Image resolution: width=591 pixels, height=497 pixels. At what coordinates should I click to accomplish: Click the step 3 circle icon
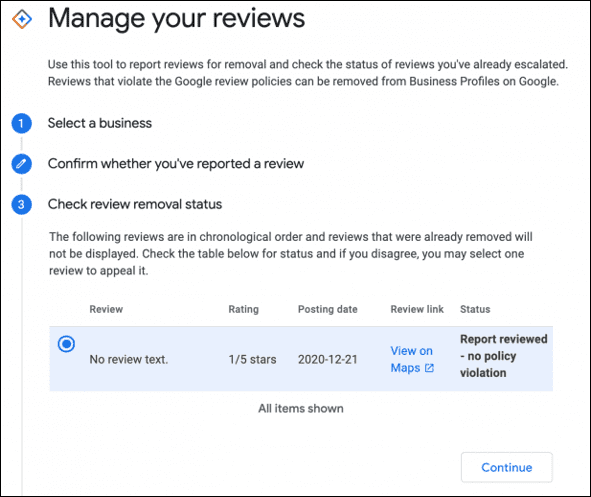(x=21, y=204)
